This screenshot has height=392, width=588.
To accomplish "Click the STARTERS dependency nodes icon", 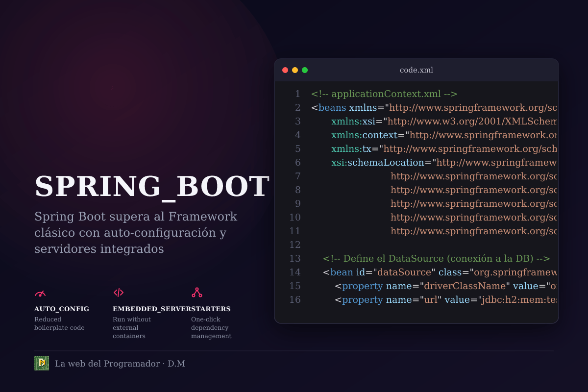I will [197, 293].
